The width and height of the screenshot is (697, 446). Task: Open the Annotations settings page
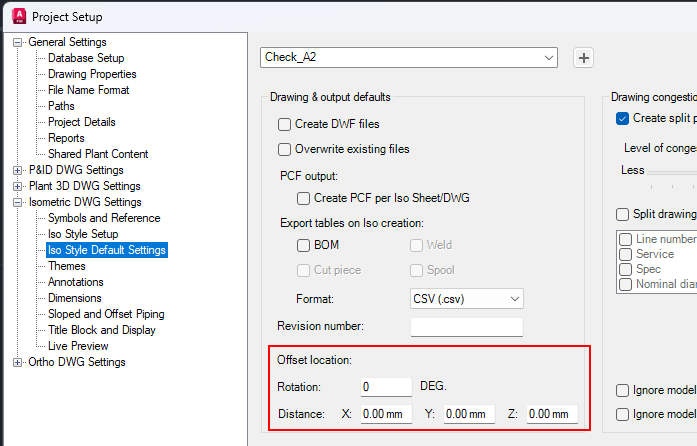[x=76, y=282]
